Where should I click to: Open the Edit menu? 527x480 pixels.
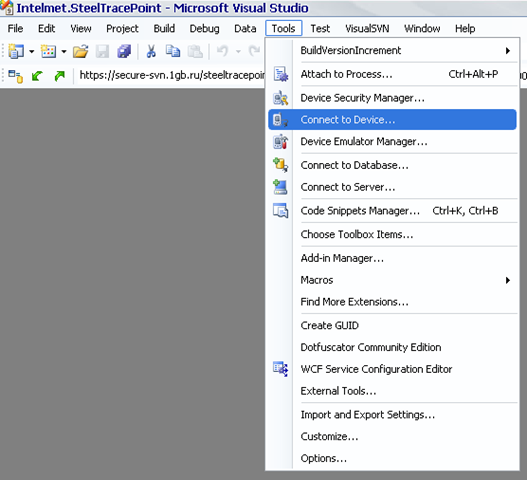click(x=46, y=29)
